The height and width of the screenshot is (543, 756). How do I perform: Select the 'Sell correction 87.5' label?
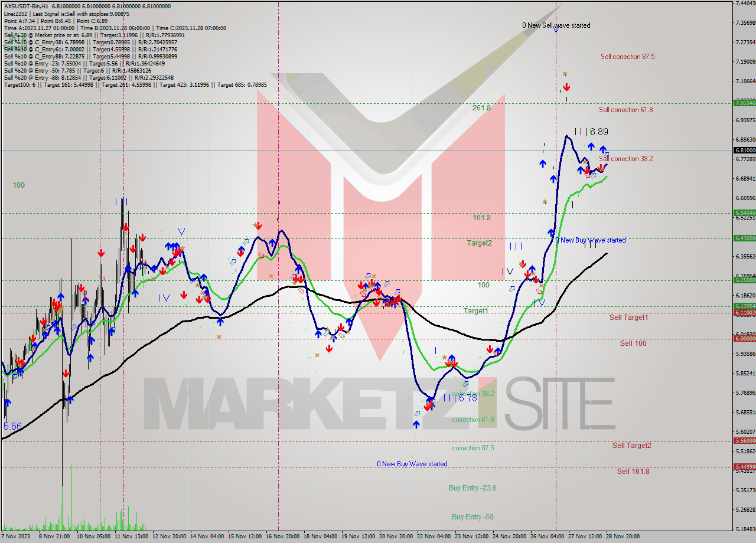tap(627, 57)
